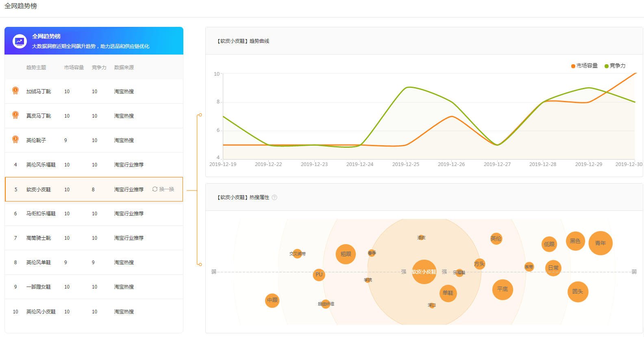The height and width of the screenshot is (337, 644).
Task: Click the rank 2 medal icon
Action: (15, 115)
